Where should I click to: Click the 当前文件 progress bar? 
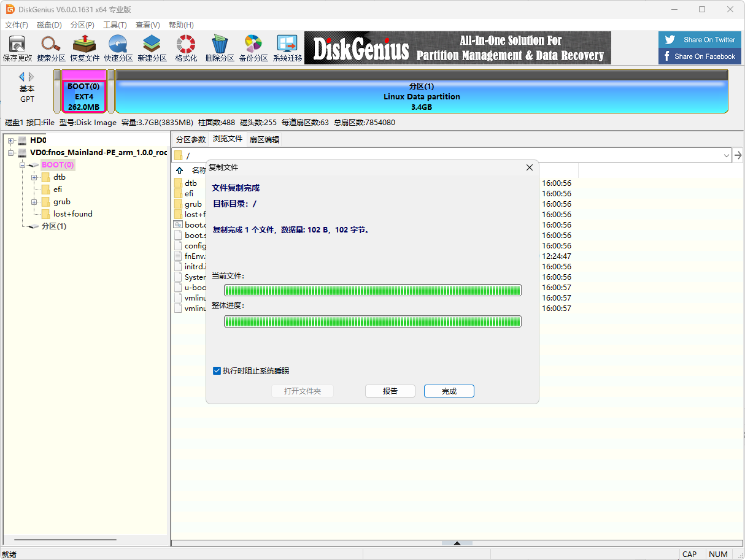pos(373,290)
